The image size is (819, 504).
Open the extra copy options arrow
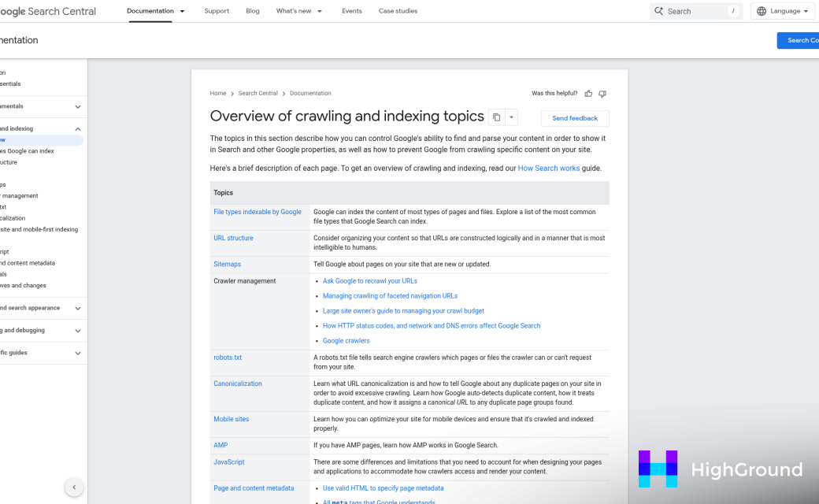coord(512,117)
